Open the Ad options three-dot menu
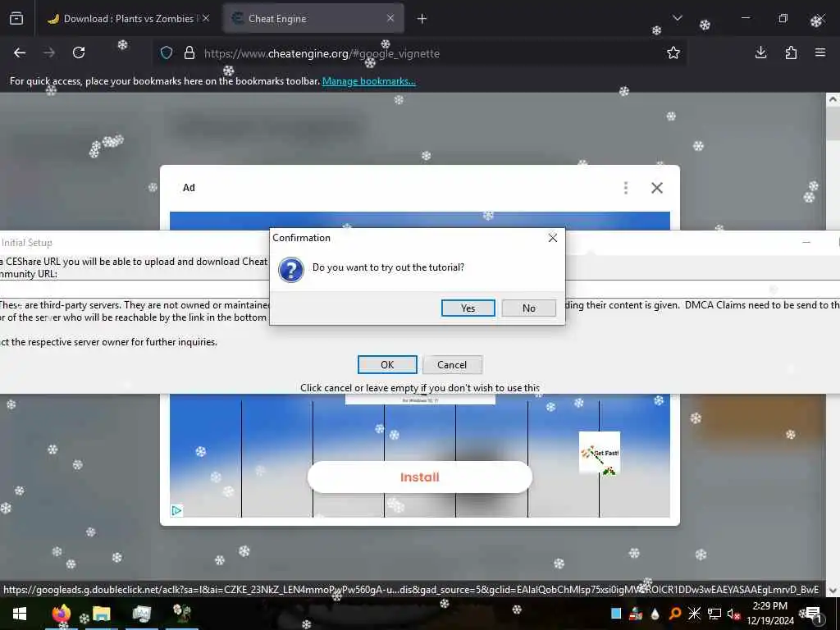Screen dimensions: 840x630 (x=625, y=188)
